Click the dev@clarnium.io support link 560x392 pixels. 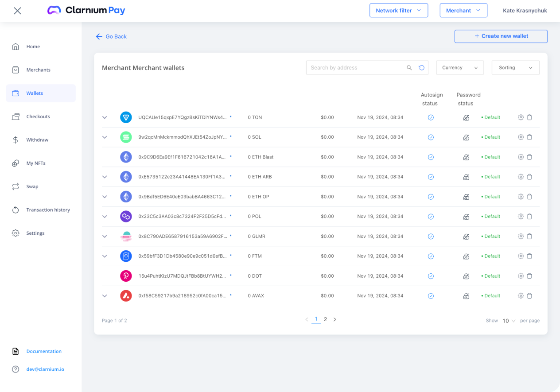pos(45,369)
